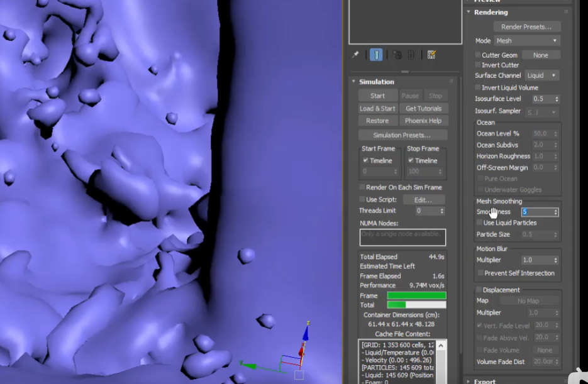Click the Simulation rollout grip handle
Image resolution: width=588 pixels, height=384 pixels.
[x=451, y=82]
